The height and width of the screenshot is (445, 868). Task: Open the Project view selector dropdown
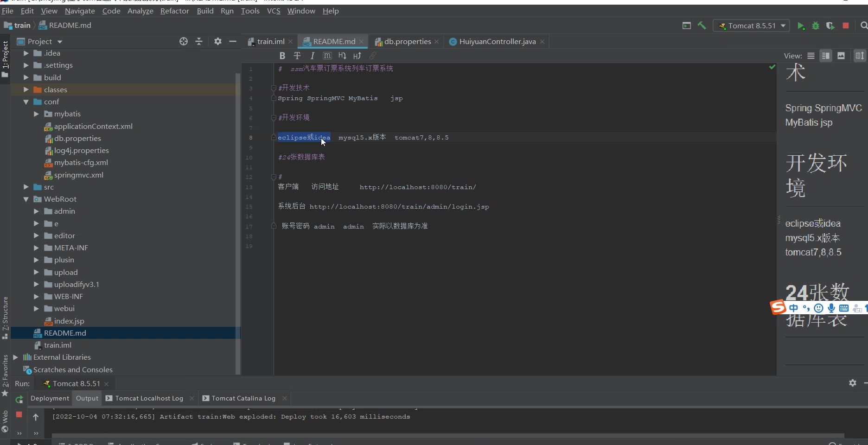tap(40, 41)
